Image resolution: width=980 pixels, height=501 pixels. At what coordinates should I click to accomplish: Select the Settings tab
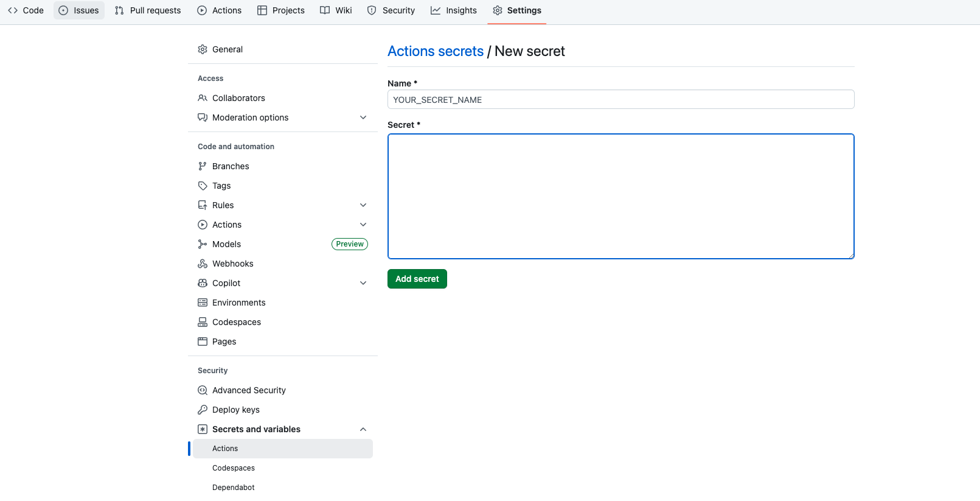517,10
